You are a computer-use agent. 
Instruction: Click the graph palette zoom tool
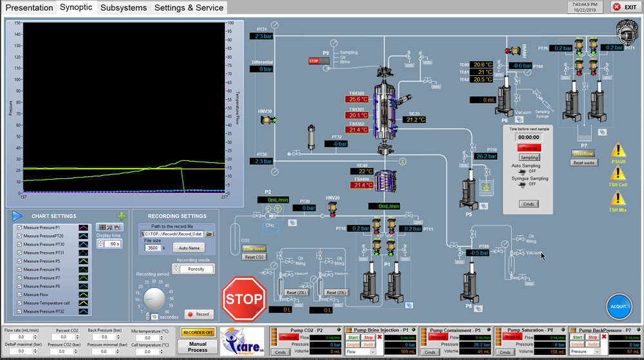tap(109, 227)
